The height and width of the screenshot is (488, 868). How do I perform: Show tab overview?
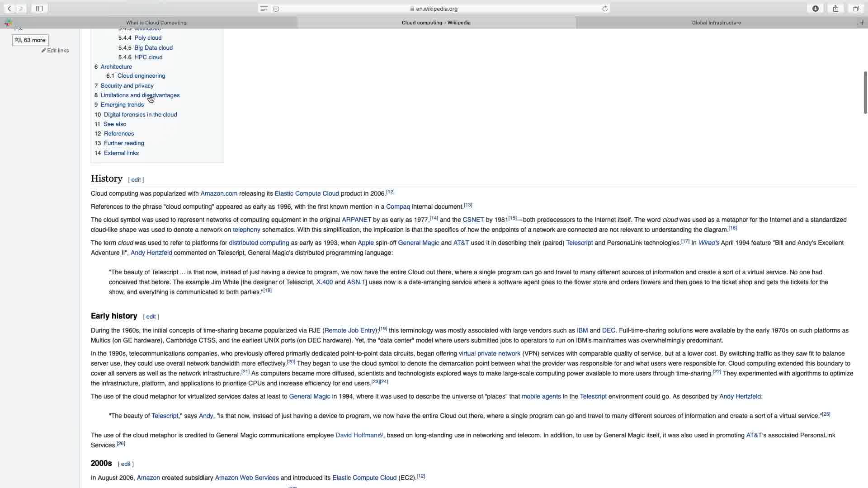[856, 9]
